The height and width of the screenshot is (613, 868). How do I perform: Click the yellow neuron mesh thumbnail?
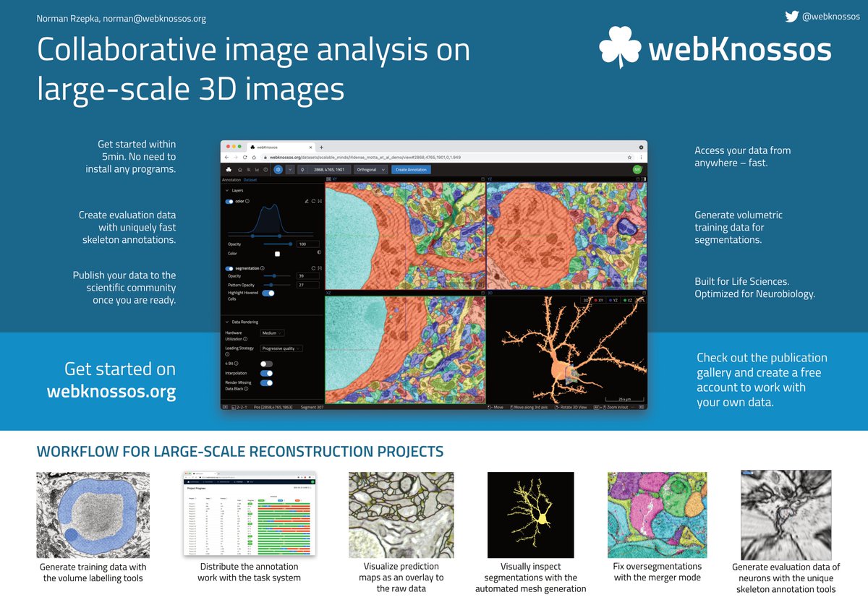(x=531, y=515)
